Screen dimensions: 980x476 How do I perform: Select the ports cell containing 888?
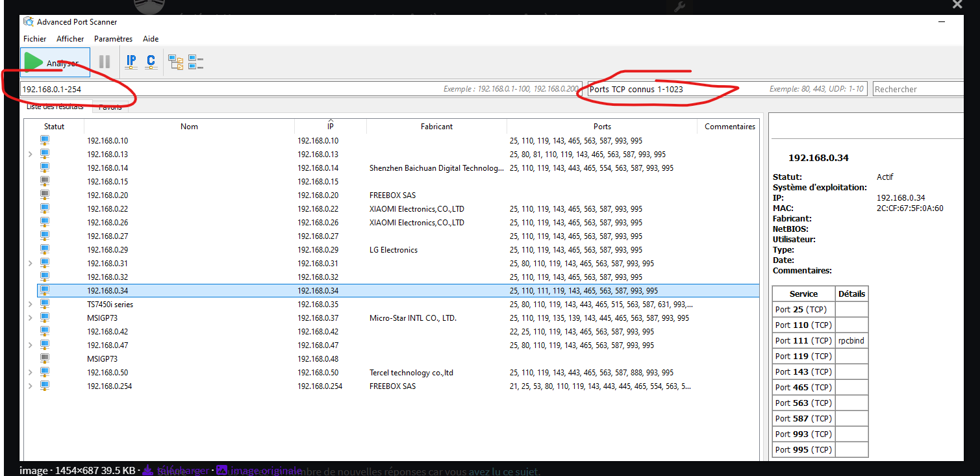tap(592, 373)
